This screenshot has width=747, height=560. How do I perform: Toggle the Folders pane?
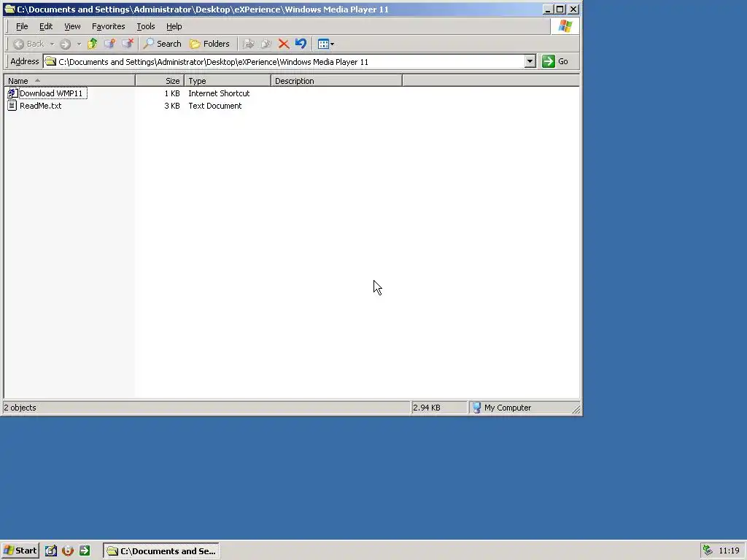[x=209, y=44]
